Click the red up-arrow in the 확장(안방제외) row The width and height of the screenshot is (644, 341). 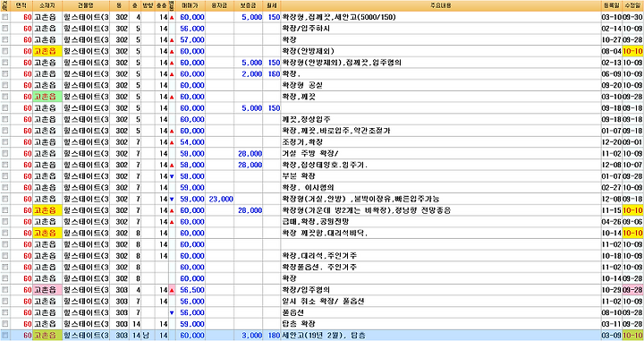(172, 52)
